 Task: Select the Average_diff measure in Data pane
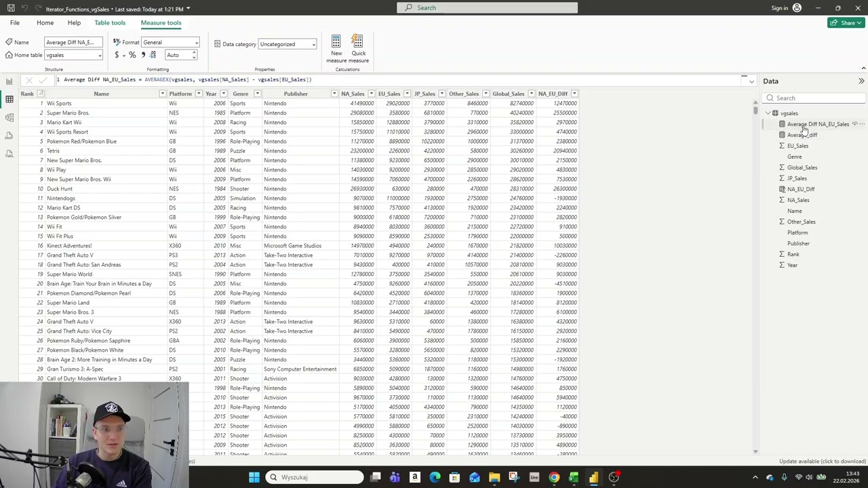(x=802, y=135)
